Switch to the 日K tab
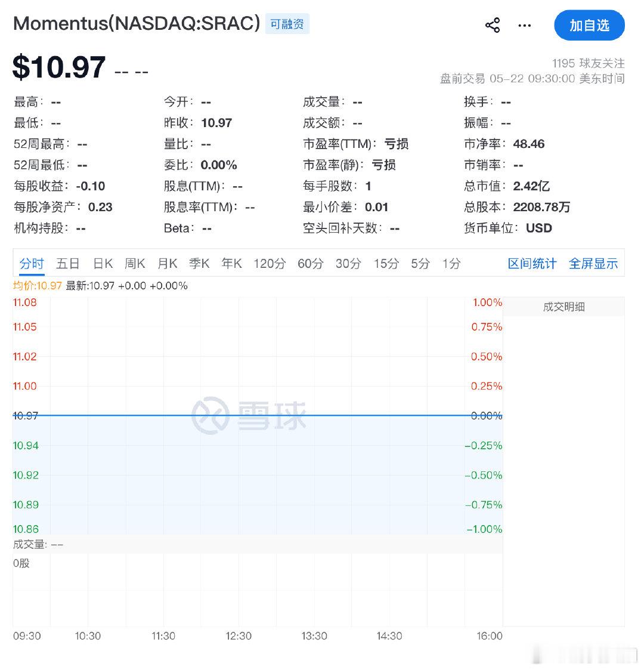Viewport: 644px width, 670px height. click(103, 264)
